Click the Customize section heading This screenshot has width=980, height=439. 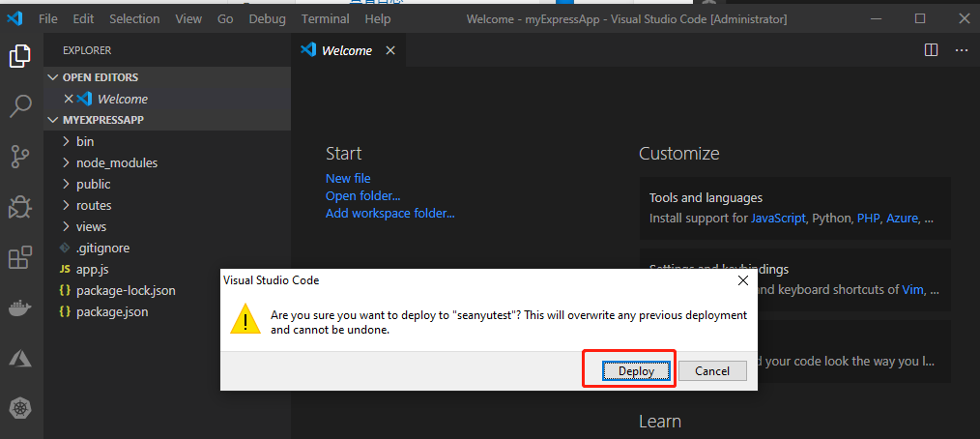pos(678,153)
